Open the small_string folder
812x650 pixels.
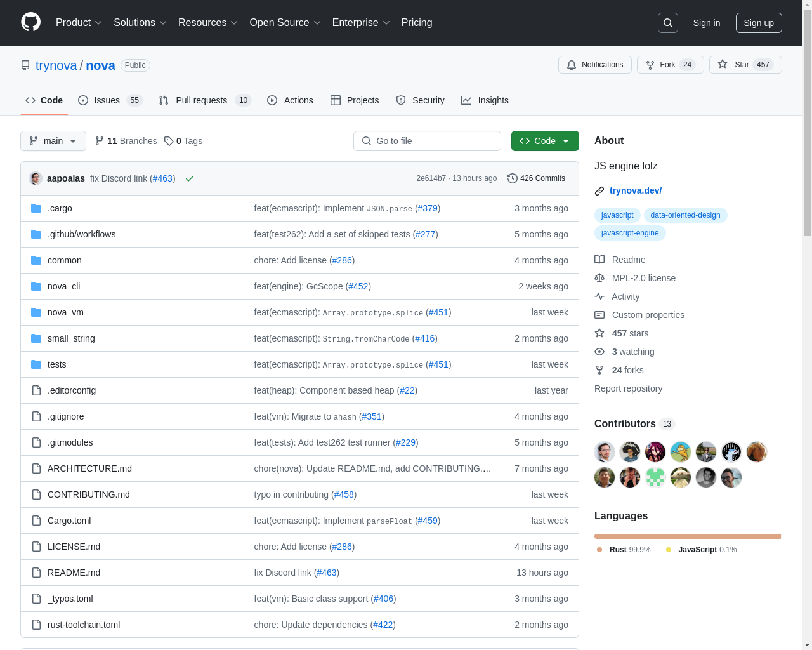[71, 338]
